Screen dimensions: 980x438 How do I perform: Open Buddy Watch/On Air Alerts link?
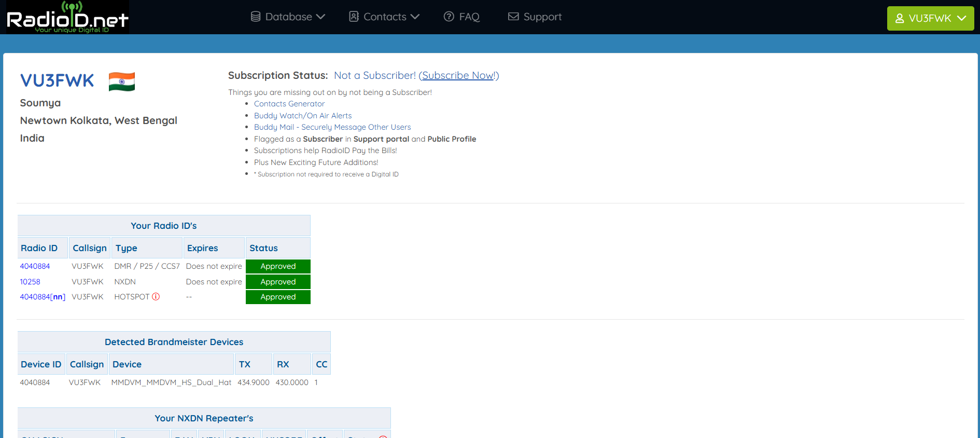302,116
